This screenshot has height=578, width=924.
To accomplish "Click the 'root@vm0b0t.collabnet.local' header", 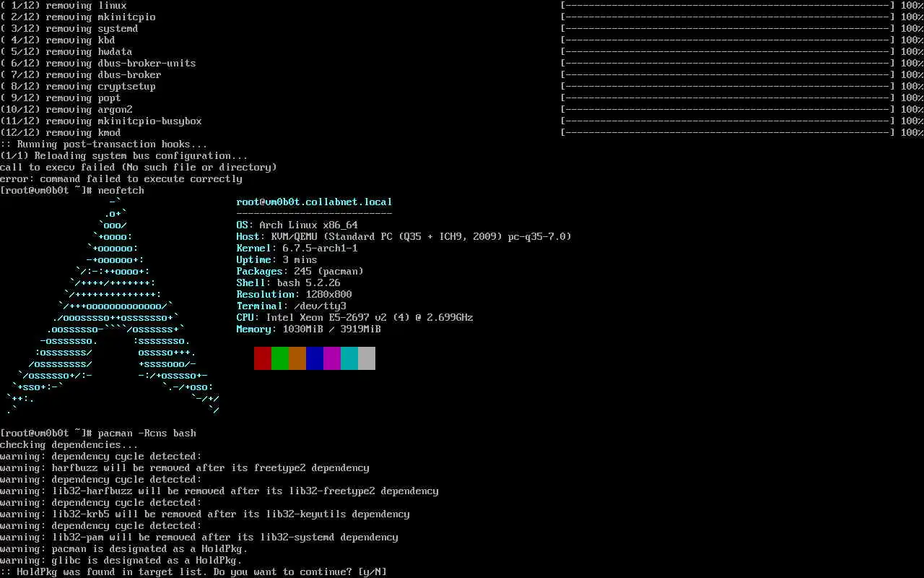I will tap(315, 202).
